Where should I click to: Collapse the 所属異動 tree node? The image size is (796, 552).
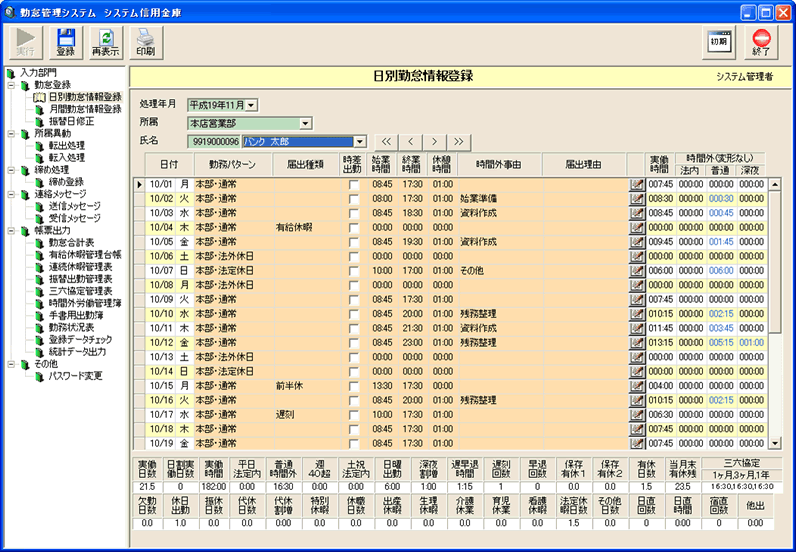[x=11, y=134]
